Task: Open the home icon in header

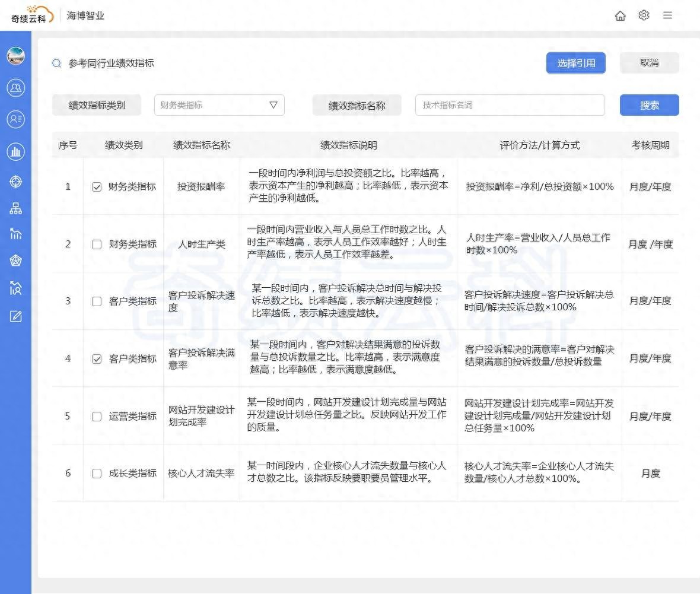Action: pos(620,15)
